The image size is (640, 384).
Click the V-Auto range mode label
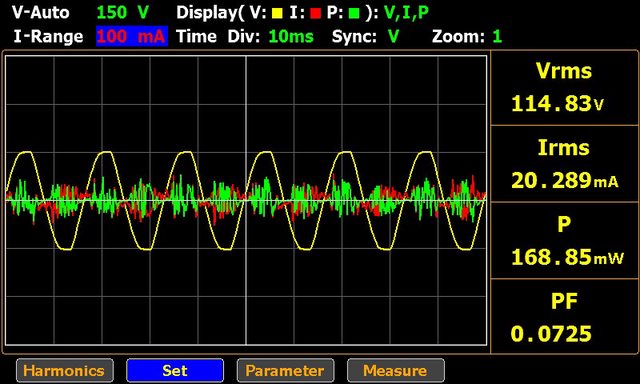click(x=41, y=13)
